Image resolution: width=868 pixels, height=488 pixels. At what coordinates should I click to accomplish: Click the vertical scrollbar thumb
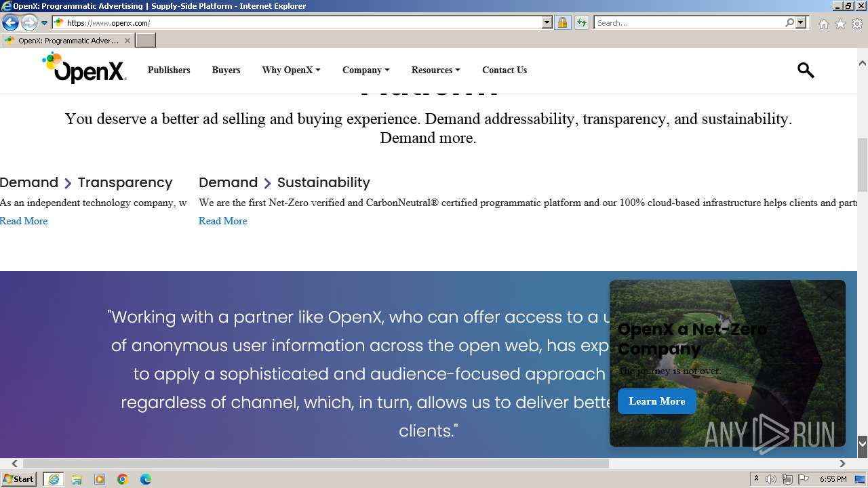862,165
